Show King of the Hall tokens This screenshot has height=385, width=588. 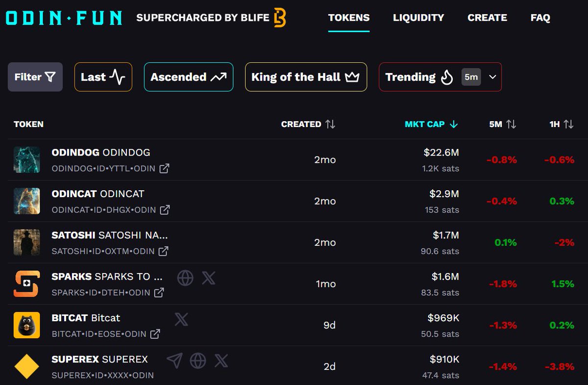click(306, 77)
